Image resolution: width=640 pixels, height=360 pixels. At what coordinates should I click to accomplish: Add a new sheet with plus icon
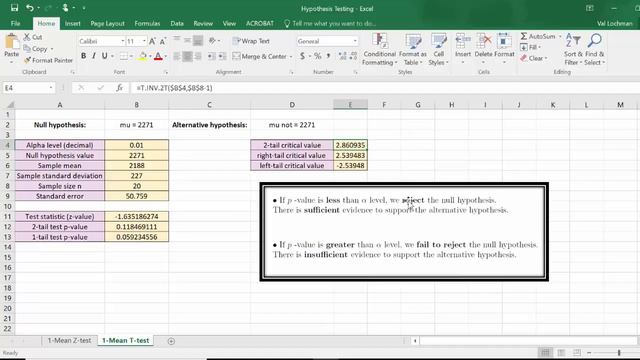point(171,341)
